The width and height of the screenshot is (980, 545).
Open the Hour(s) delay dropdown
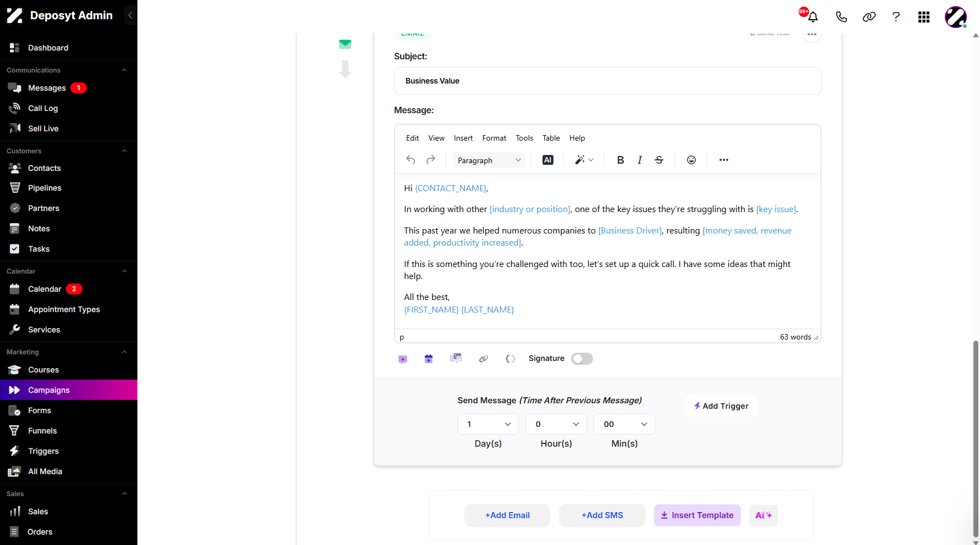[x=556, y=424]
